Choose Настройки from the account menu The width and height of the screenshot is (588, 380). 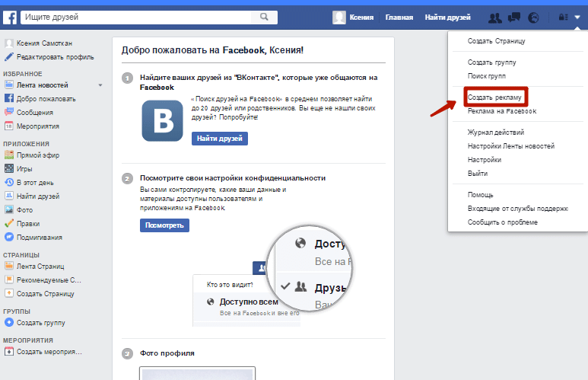tap(484, 160)
